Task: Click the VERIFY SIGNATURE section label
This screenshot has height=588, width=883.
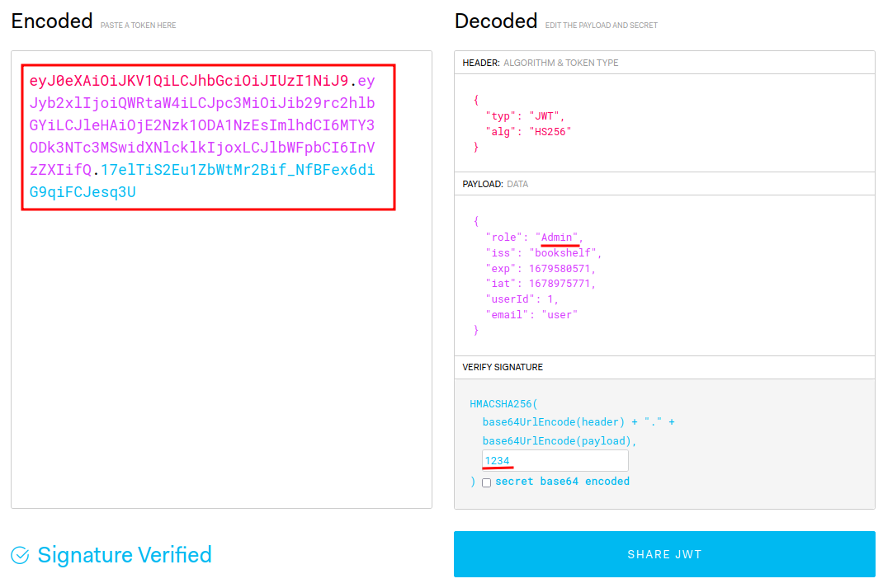Action: [x=503, y=367]
